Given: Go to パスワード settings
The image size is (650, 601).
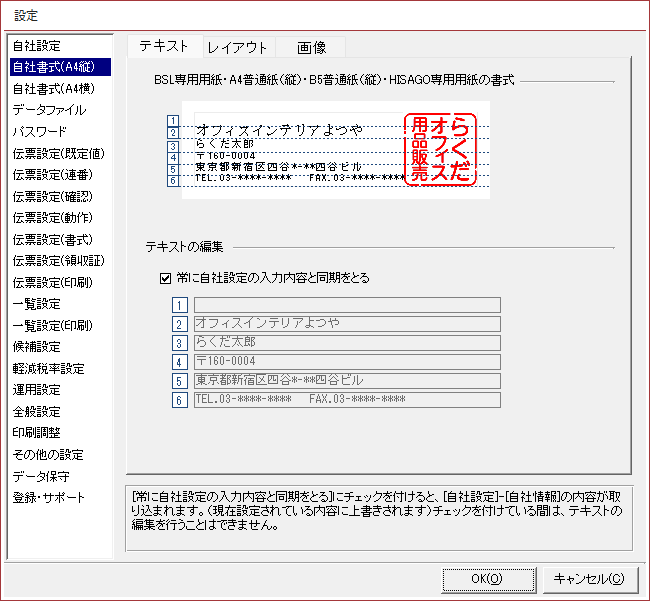Looking at the screenshot, I should pos(40,132).
